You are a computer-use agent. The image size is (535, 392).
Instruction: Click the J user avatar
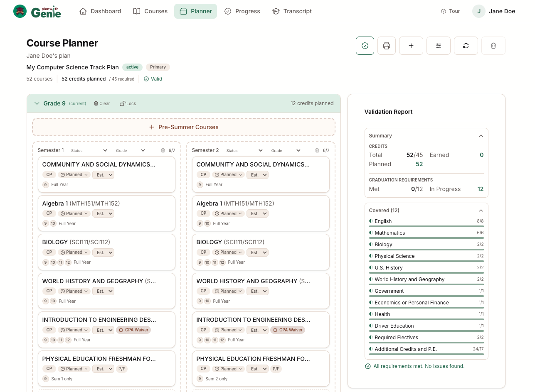(x=479, y=11)
